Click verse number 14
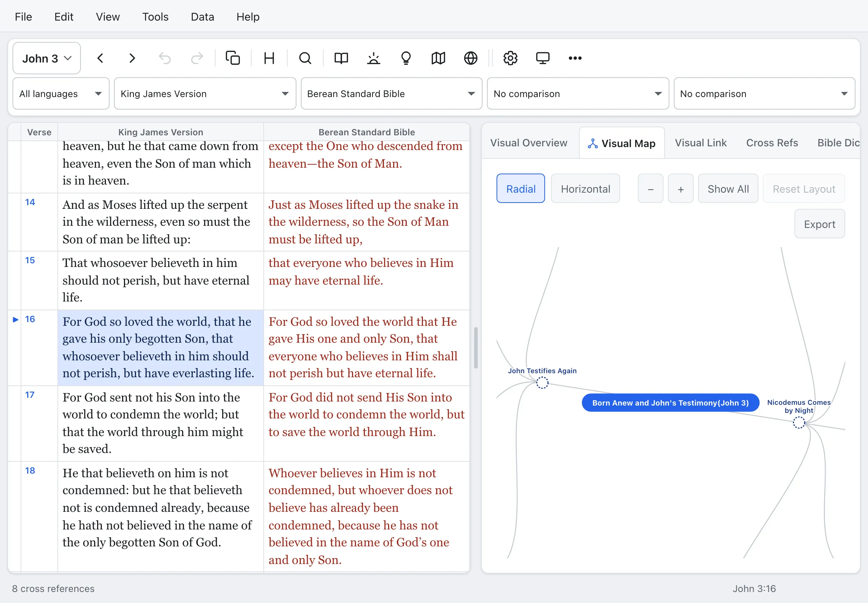868x603 pixels. pyautogui.click(x=30, y=202)
